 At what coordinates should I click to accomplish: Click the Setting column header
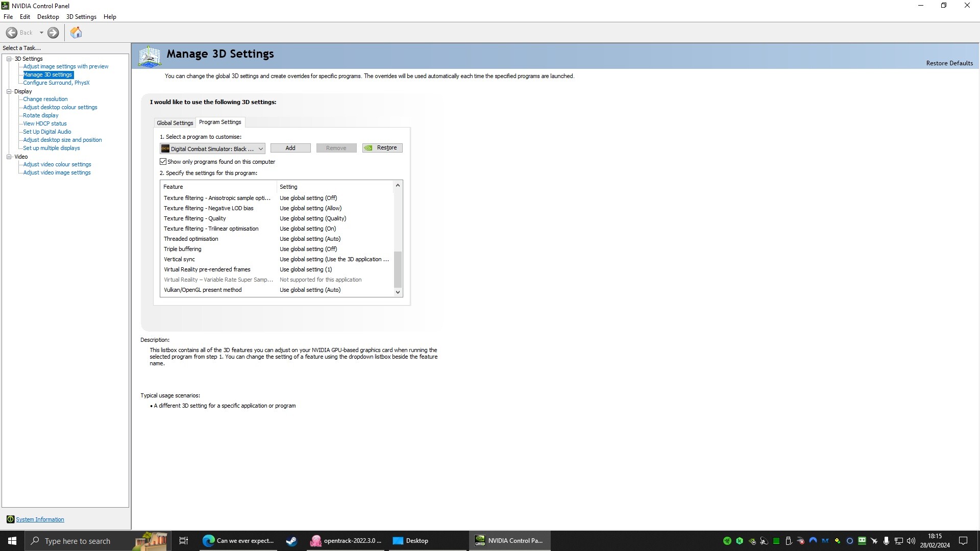[x=335, y=187]
